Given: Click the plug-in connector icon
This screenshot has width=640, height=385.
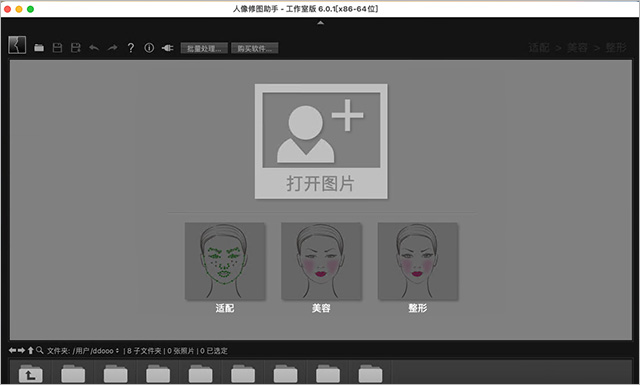Looking at the screenshot, I should 167,48.
